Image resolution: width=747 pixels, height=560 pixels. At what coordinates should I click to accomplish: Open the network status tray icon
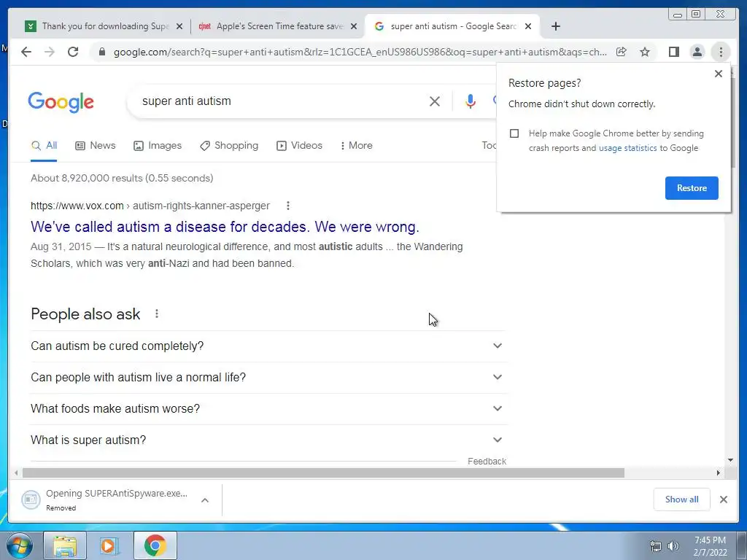(x=656, y=546)
